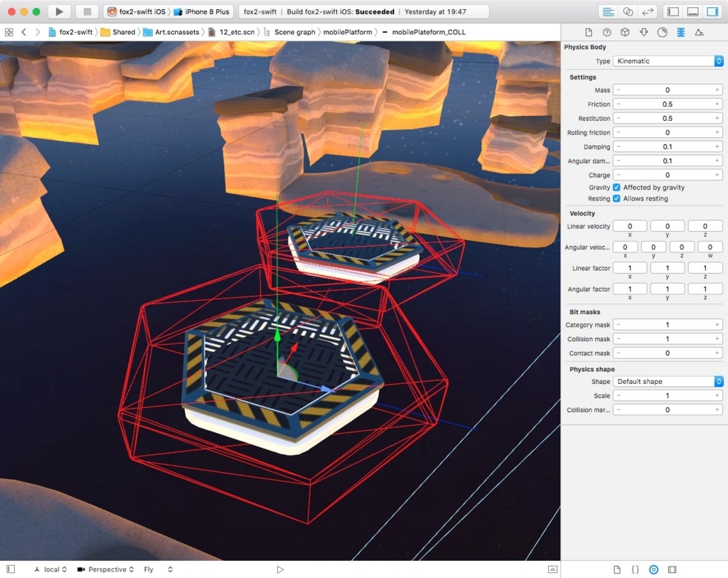This screenshot has width=728, height=578.
Task: Select the front hexagonal platform in viewport
Action: [283, 376]
